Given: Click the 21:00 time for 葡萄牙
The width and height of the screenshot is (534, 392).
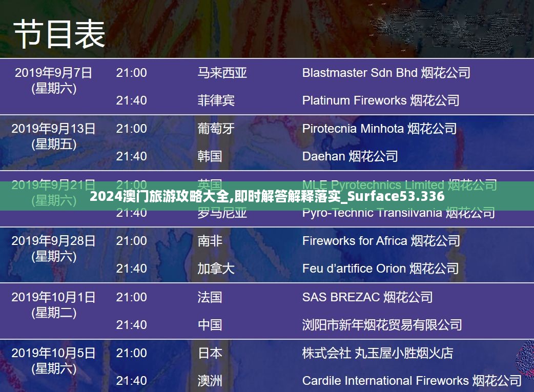Looking at the screenshot, I should (132, 129).
